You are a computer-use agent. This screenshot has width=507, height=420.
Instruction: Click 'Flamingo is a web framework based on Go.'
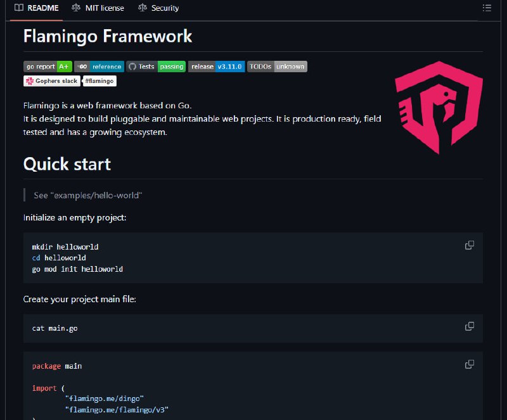[x=107, y=105]
